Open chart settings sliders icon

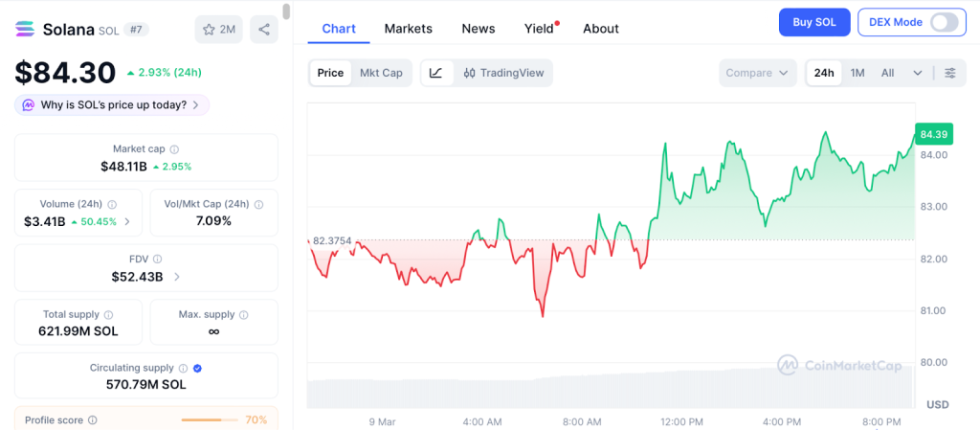tap(949, 73)
